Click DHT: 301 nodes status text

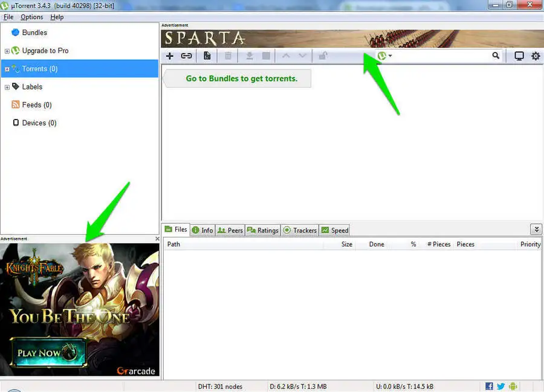[220, 386]
